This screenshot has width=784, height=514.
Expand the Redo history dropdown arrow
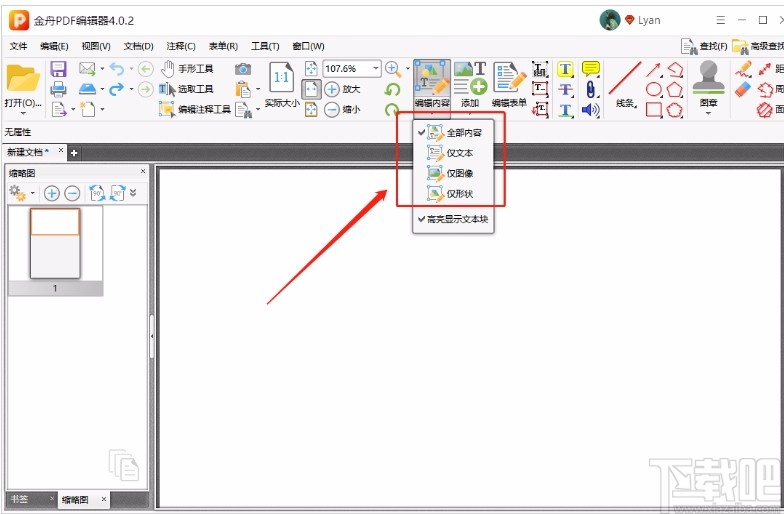point(132,90)
